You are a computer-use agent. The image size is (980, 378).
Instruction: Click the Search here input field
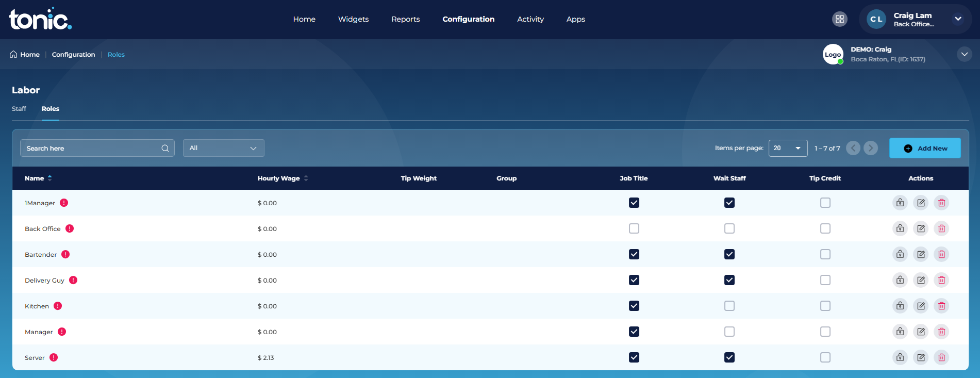pyautogui.click(x=97, y=148)
